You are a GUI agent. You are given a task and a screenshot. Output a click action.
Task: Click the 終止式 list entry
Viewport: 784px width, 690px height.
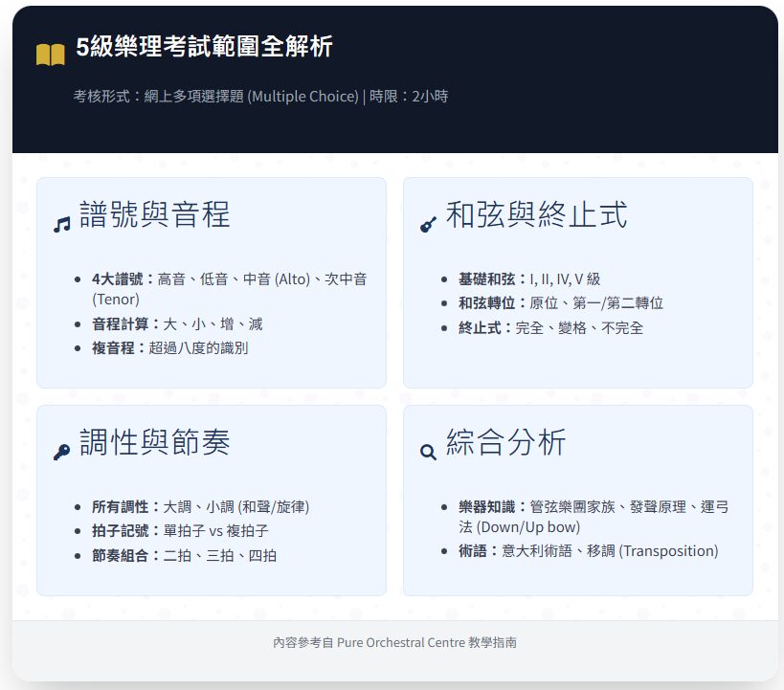[x=550, y=328]
